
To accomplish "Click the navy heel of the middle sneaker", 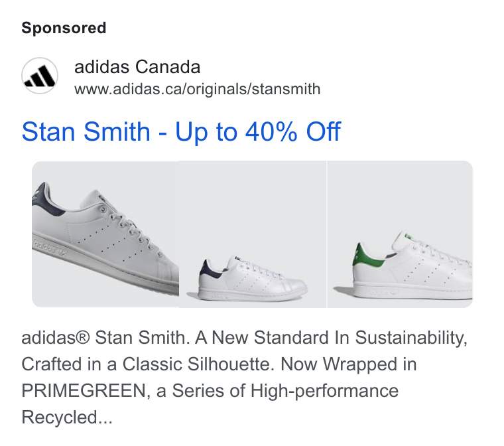I will [x=210, y=269].
